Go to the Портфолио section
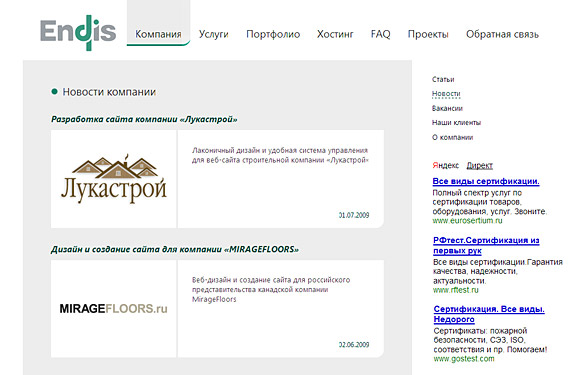Viewport: 585px width, 375px height. 273,34
